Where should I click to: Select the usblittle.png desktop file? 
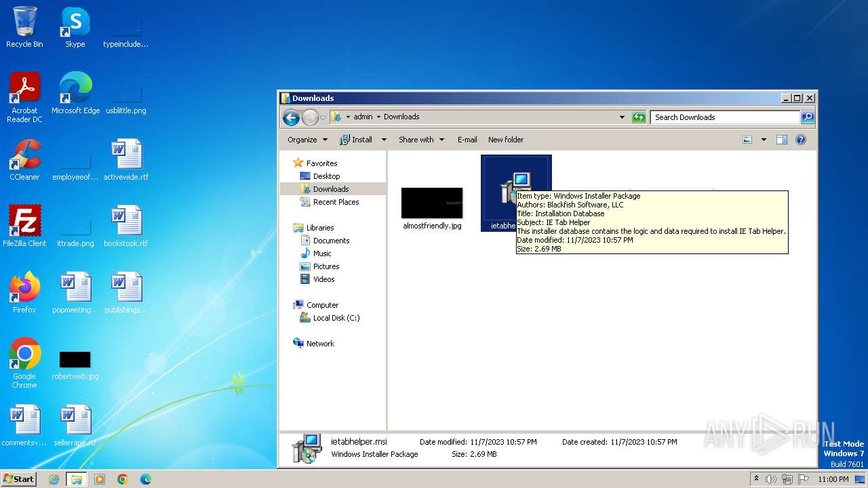coord(126,100)
